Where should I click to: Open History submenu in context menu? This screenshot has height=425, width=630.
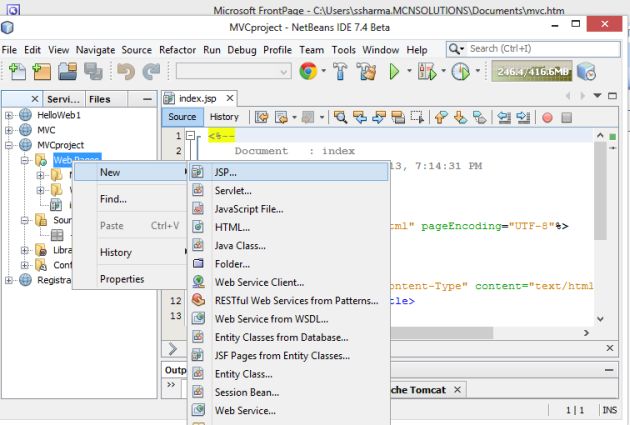point(131,252)
